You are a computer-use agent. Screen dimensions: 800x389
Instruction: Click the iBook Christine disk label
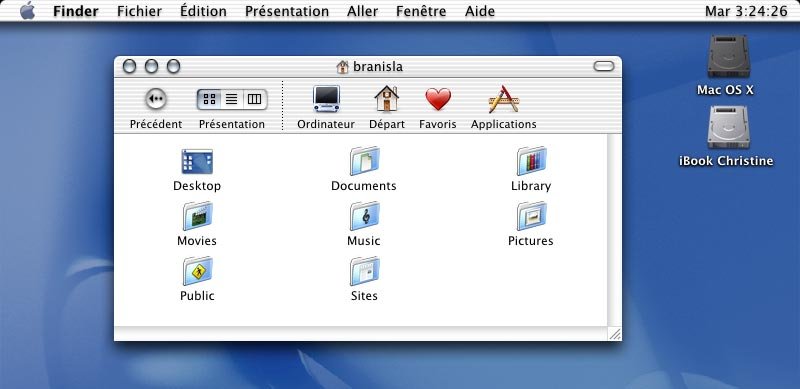tap(726, 161)
